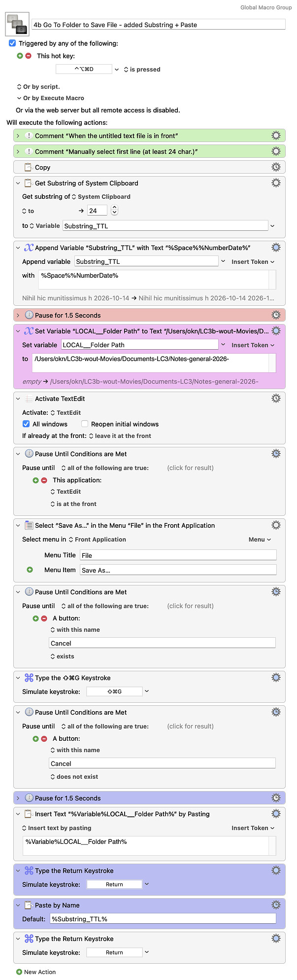Viewport: 297px width, 980px height.
Task: Add condition beside 'This application:' with green plus
Action: click(35, 480)
